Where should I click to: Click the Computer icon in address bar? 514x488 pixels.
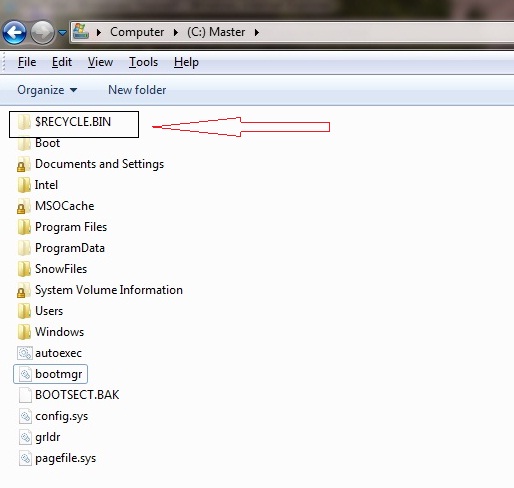click(x=81, y=31)
